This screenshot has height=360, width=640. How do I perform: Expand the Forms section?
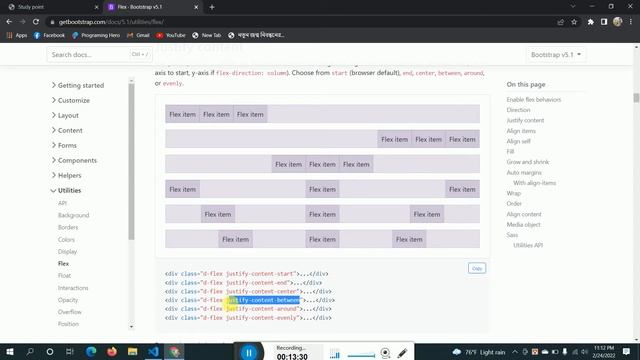[64, 145]
